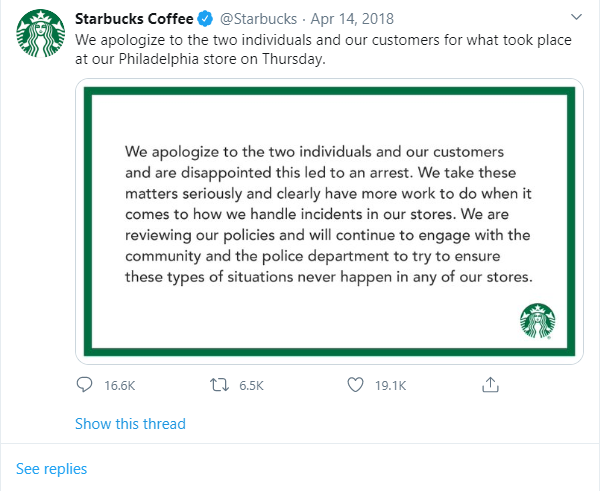The image size is (601, 491).
Task: Click the Apr 14, 2018 timestamp
Action: (x=352, y=19)
